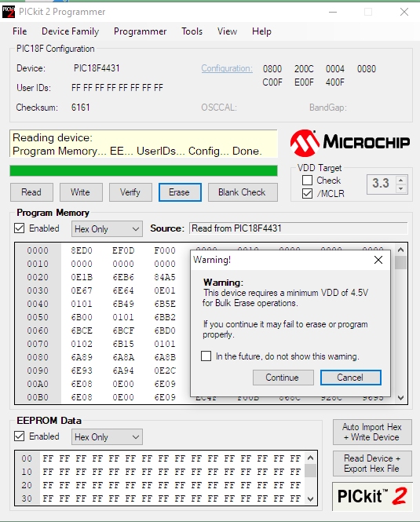420x522 pixels.
Task: Click the Microchip logo
Action: coord(349,143)
